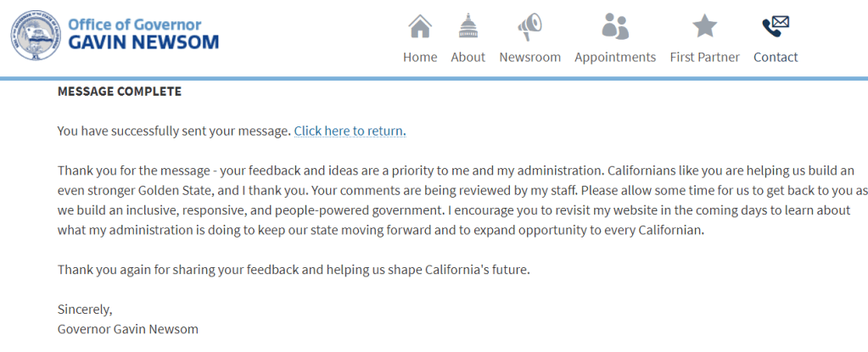
Task: Follow the "Click here to return" link
Action: pyautogui.click(x=348, y=131)
